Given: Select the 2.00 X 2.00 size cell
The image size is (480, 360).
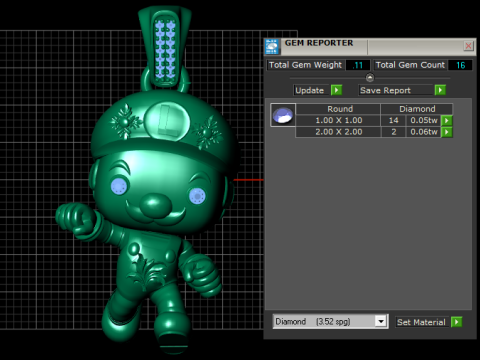Looking at the screenshot, I should 338,132.
